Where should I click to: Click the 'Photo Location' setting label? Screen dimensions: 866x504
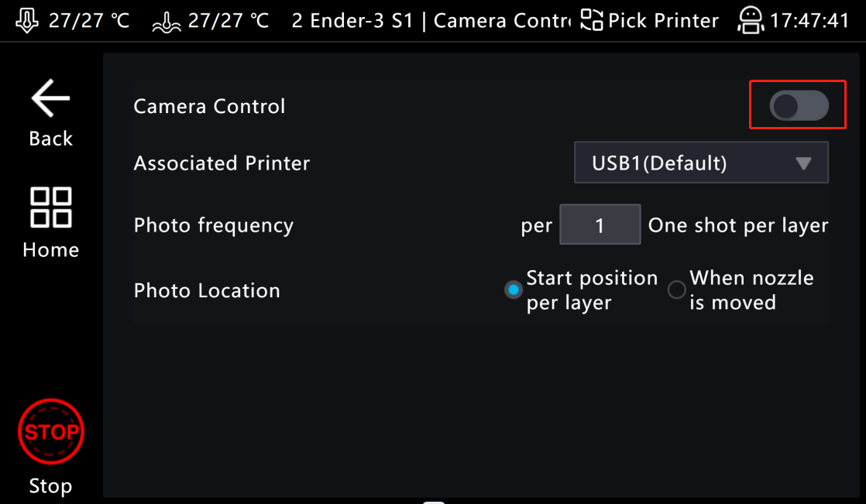pos(207,290)
